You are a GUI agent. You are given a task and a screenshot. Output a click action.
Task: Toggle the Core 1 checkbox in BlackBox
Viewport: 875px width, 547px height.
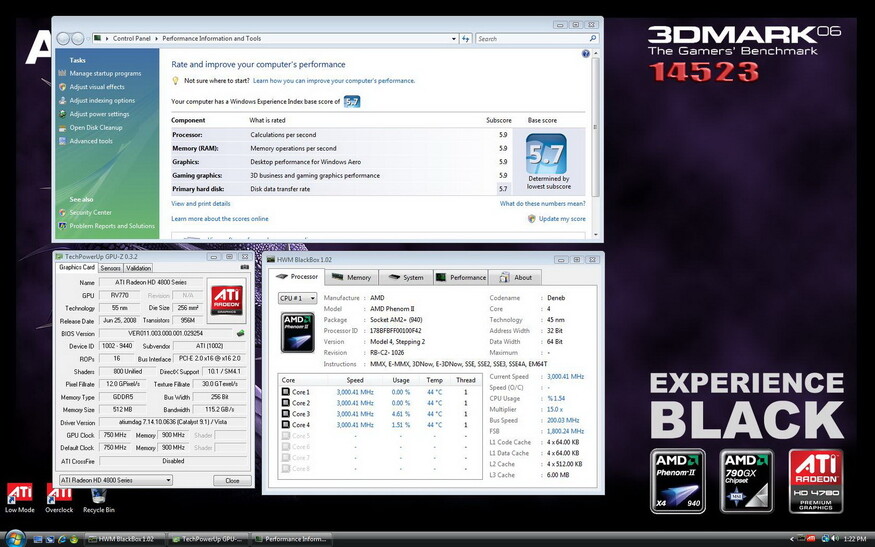[286, 392]
